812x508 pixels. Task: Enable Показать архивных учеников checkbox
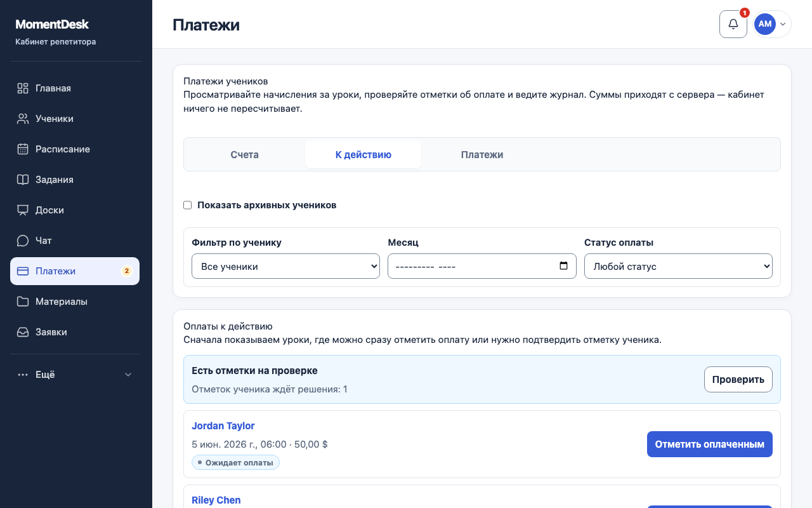[187, 205]
